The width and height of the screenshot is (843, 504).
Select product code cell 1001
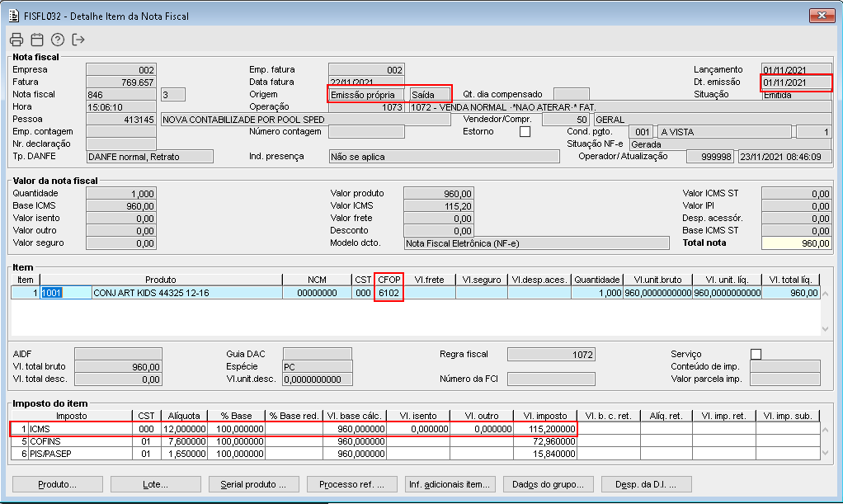(x=66, y=293)
